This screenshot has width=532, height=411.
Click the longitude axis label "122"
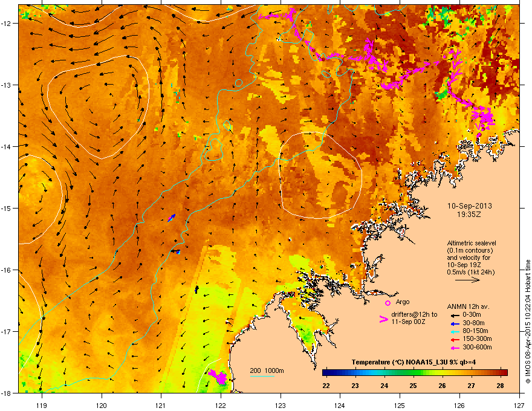click(x=221, y=406)
